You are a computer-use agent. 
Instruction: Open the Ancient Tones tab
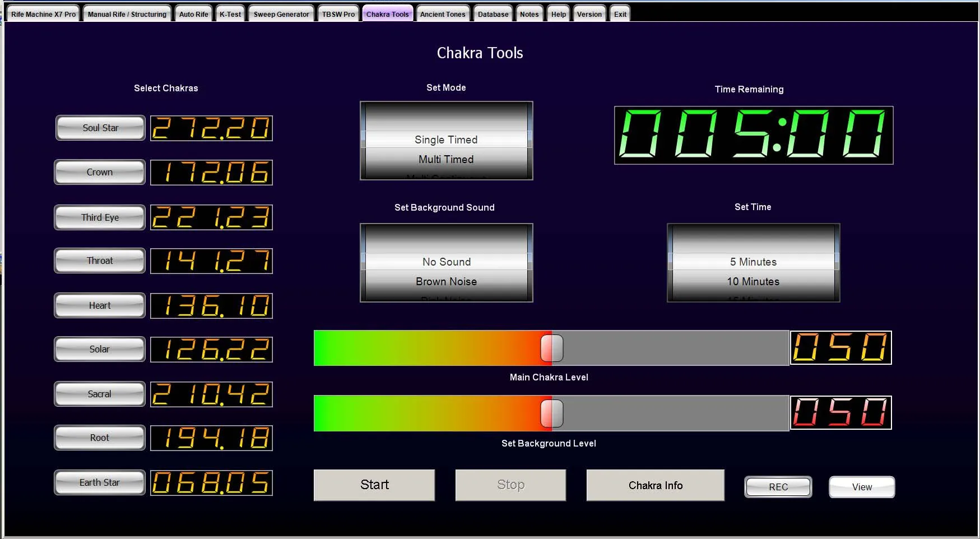click(443, 14)
